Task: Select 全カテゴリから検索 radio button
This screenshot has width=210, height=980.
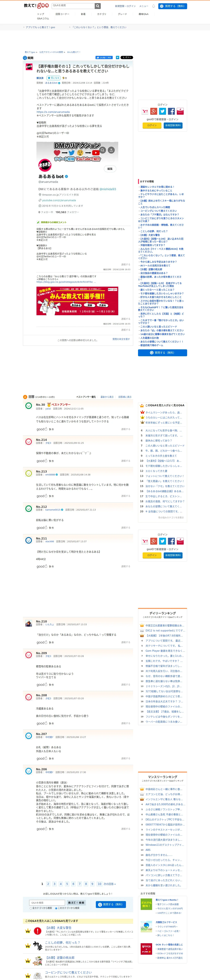Action: 31,908
